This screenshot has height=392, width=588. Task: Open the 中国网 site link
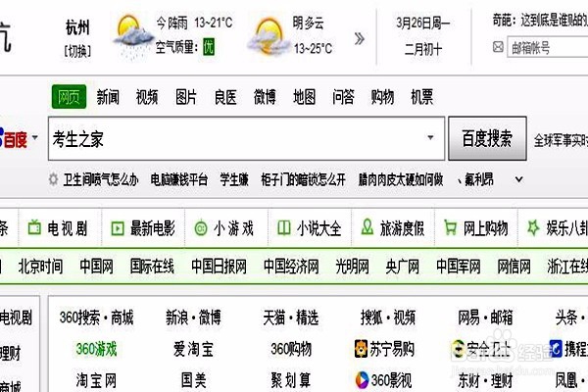tap(96, 267)
